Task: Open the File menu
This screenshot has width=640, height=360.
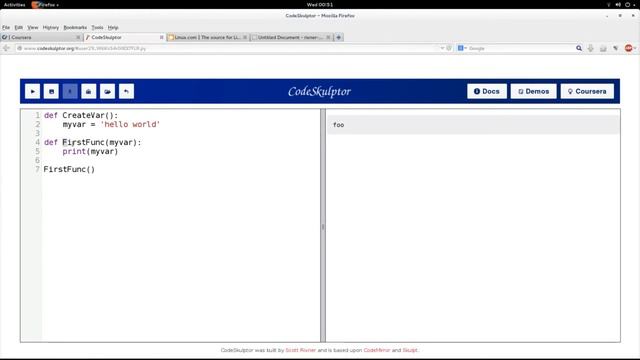Action: tap(6, 27)
